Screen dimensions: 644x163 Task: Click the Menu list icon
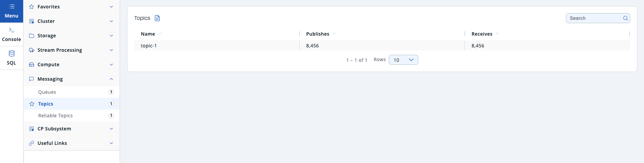[11, 6]
